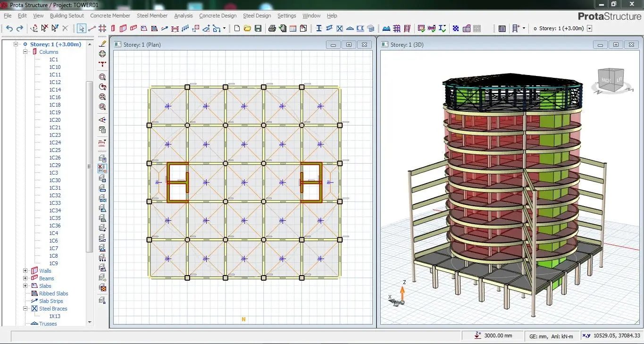
Task: Click the pencil icon in vertical toolbar
Action: (x=103, y=43)
